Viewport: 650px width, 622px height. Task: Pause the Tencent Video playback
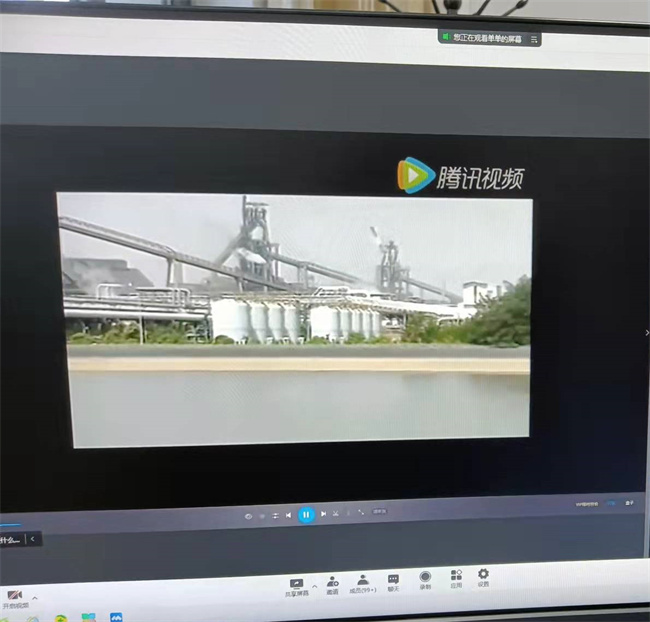(x=306, y=515)
